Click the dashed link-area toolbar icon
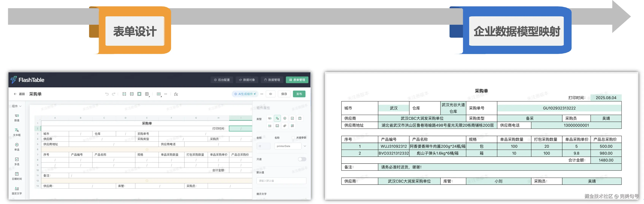 pos(159,94)
